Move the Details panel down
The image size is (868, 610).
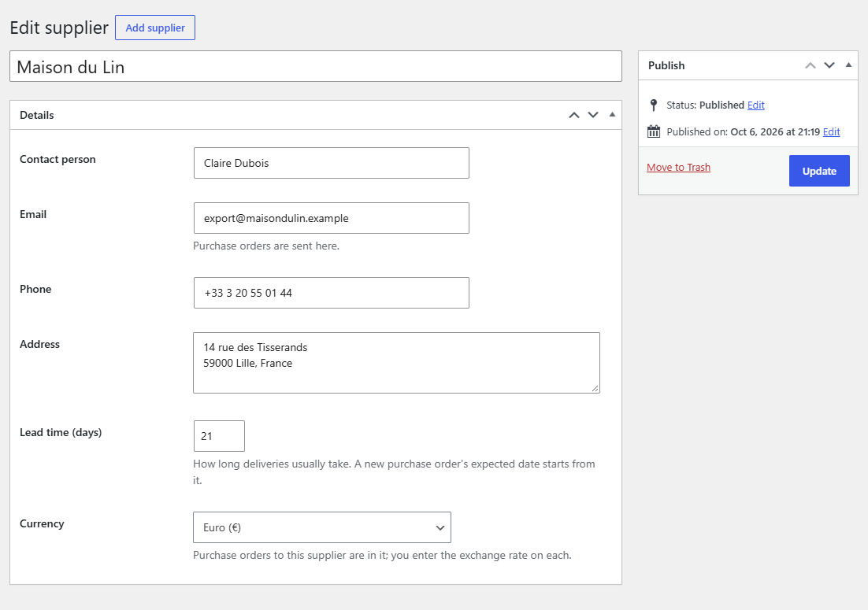[x=593, y=115]
